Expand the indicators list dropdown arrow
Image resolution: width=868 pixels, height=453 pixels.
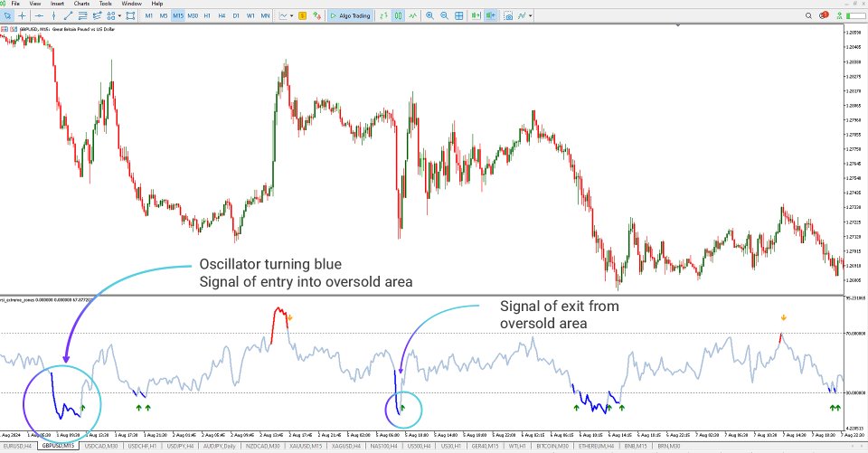point(531,16)
